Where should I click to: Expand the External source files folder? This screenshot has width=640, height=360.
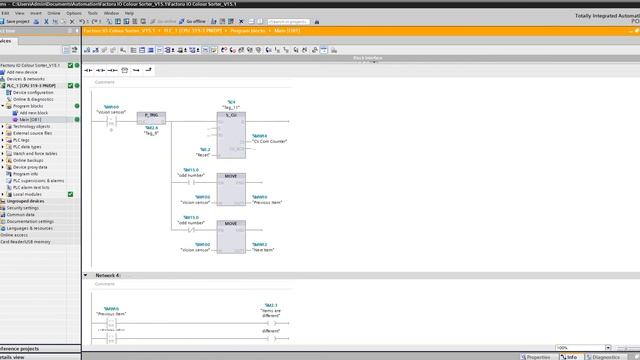(x=3, y=133)
